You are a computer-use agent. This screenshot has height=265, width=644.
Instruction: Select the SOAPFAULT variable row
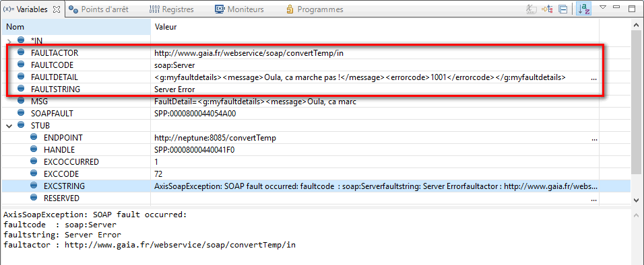click(x=315, y=113)
